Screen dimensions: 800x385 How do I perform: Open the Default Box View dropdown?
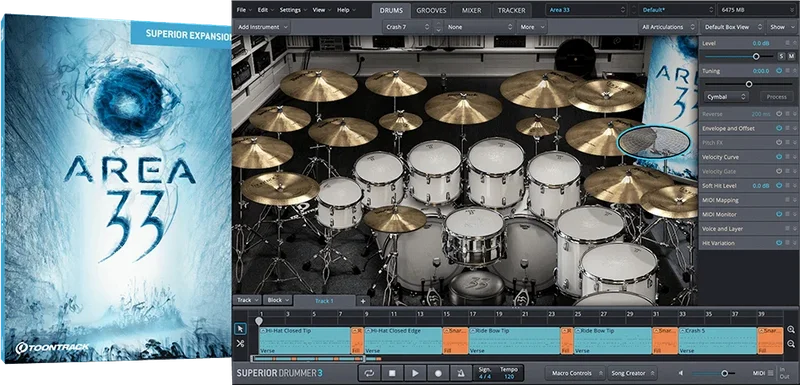tap(733, 27)
